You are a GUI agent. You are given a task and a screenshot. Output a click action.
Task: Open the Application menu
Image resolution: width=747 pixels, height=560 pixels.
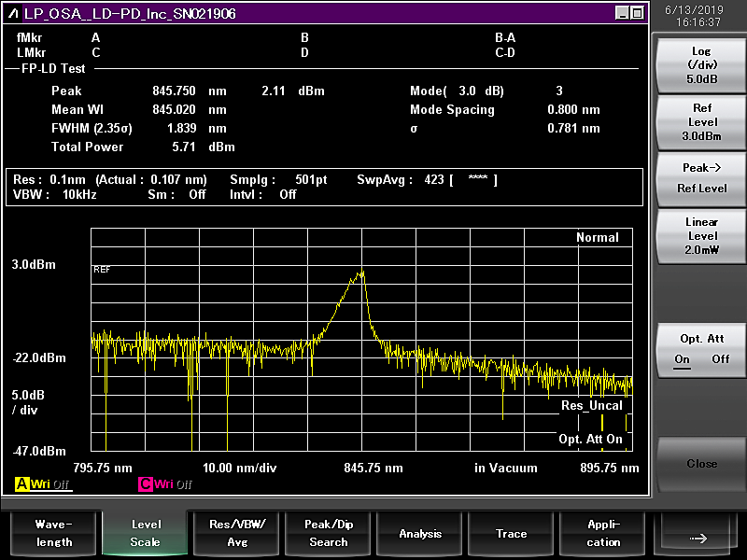pos(603,533)
